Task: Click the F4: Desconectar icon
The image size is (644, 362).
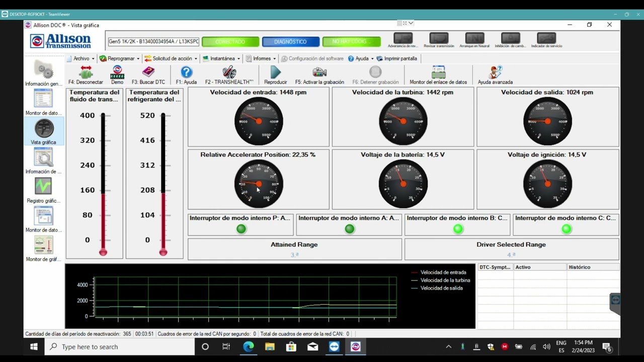Action: pos(86,72)
